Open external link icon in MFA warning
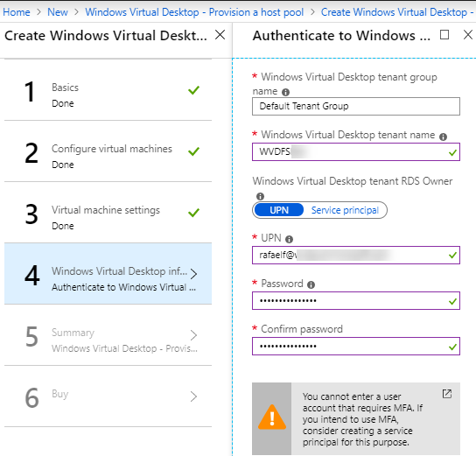Viewport: 476px width, 456px height. [447, 394]
